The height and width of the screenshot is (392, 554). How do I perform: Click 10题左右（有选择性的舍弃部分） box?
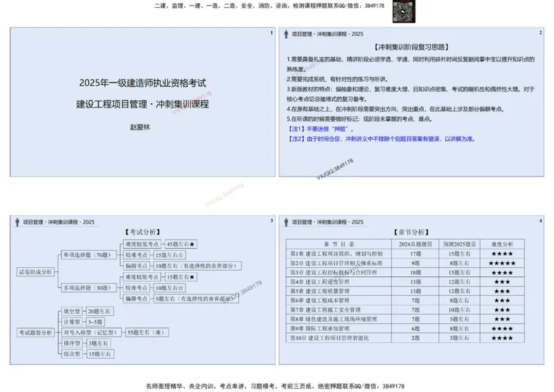click(x=197, y=266)
